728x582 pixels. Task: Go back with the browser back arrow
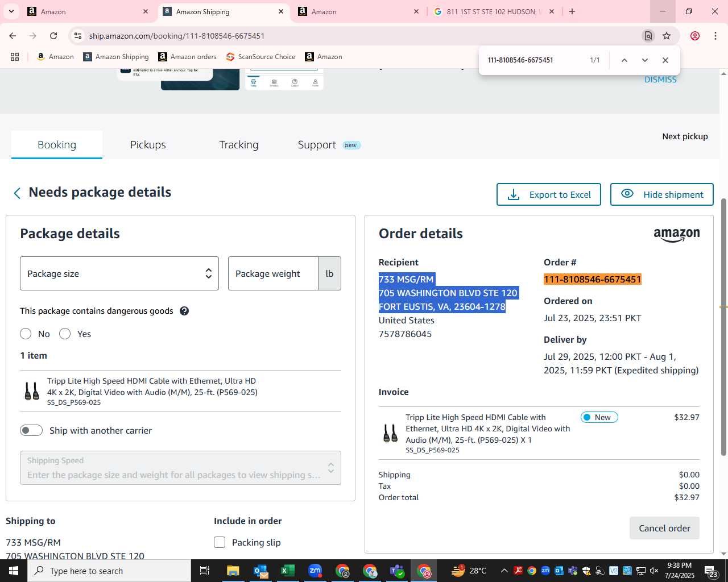pyautogui.click(x=13, y=36)
